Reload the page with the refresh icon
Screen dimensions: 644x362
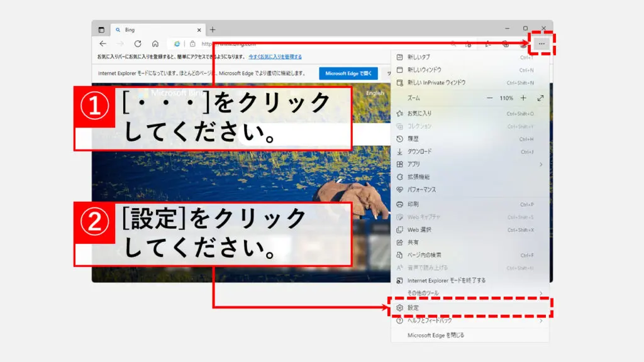coord(137,44)
